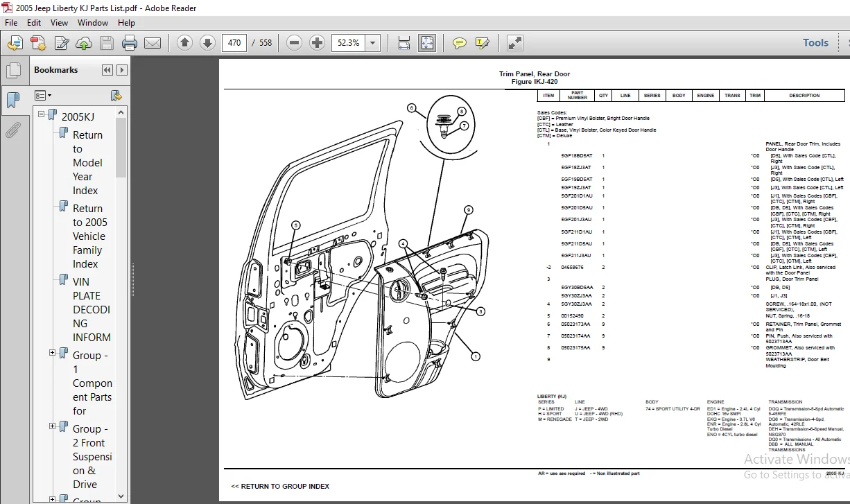Zoom in with the plus button
850x504 pixels.
tap(317, 43)
